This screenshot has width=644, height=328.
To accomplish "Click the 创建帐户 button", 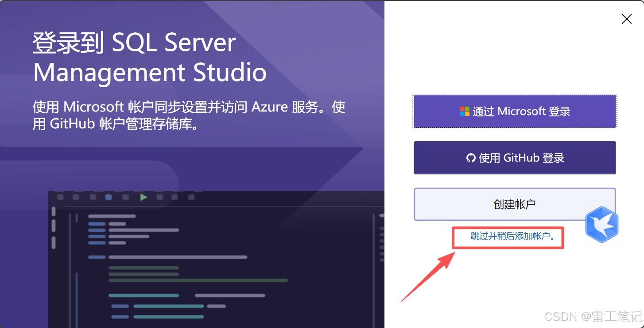I will [x=515, y=204].
